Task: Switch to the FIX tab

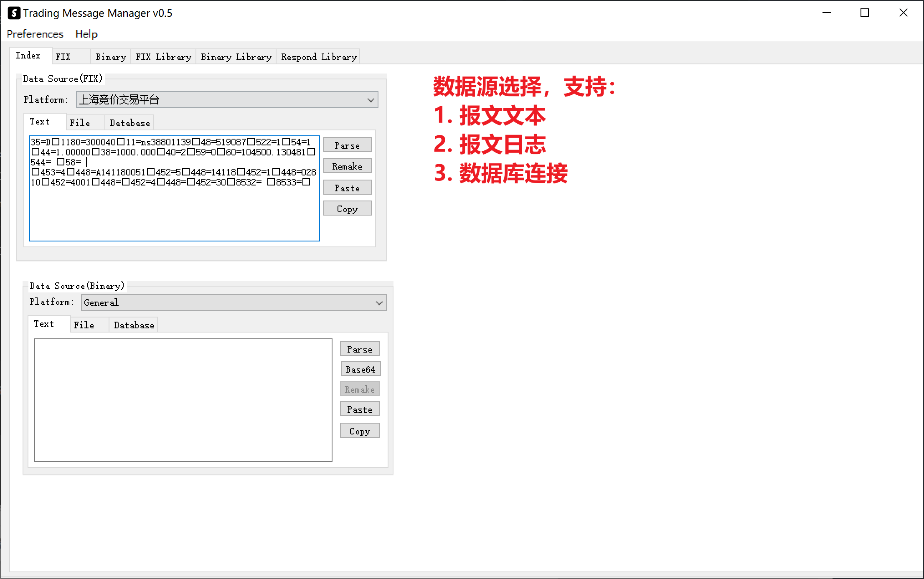Action: (x=63, y=57)
